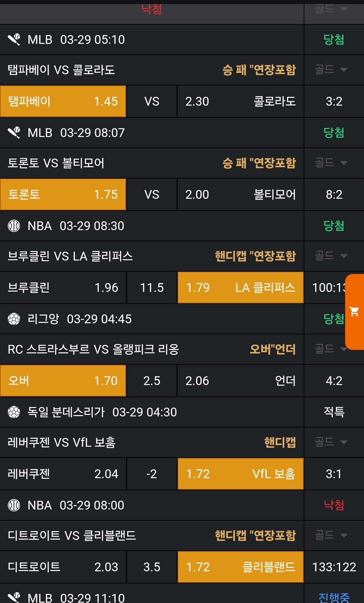Viewport: 364px width, 603px height.
Task: Click the red 낙첨 status for Detroit game
Action: pos(334,505)
